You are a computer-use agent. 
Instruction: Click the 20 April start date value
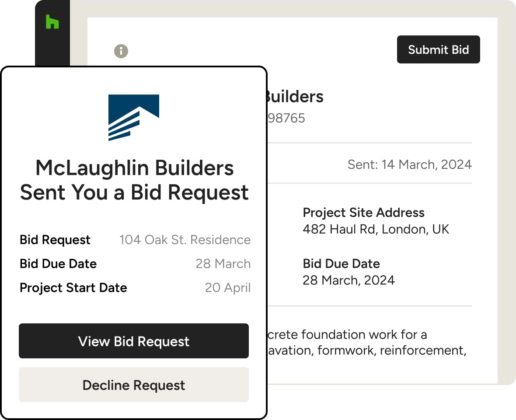[228, 288]
